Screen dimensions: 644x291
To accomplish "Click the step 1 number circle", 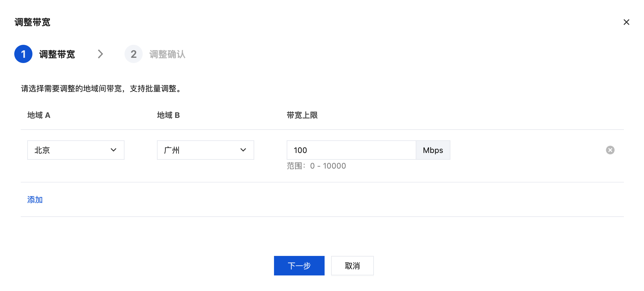I will pos(23,54).
